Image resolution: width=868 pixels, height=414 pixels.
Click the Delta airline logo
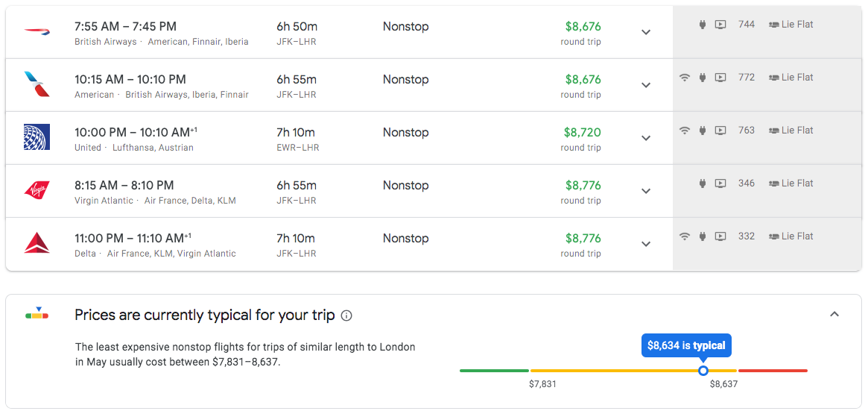[x=37, y=243]
